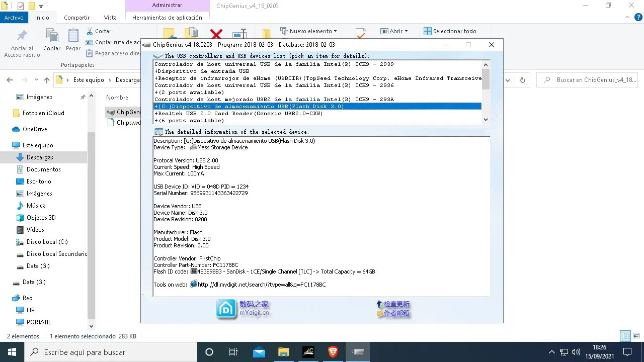Switch to the Inicio ribbon tab

coord(42,18)
